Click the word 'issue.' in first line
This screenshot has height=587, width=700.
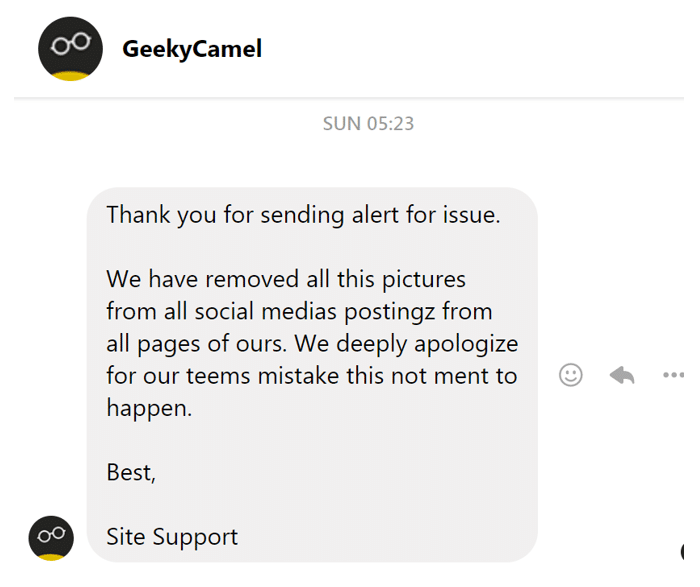pyautogui.click(x=471, y=215)
